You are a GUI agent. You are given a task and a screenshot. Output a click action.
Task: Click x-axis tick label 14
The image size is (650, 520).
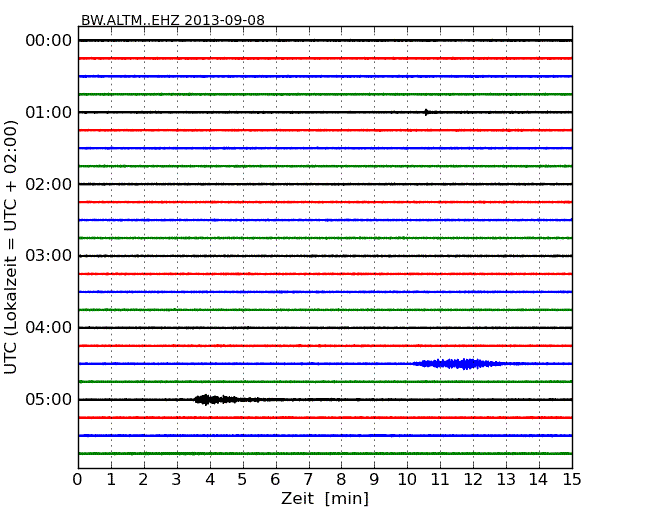538,480
